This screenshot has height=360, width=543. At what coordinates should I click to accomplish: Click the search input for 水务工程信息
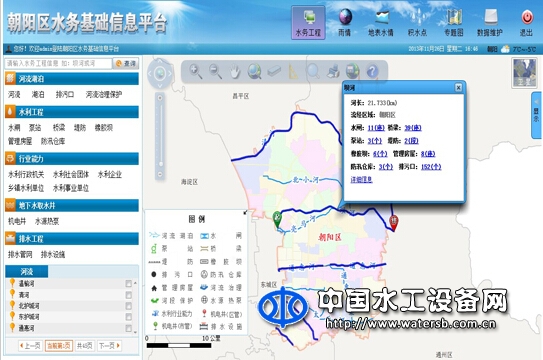coord(58,63)
